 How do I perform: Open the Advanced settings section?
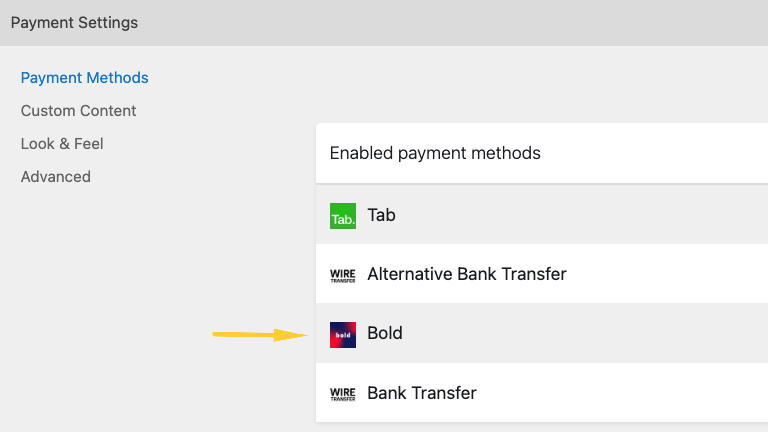point(56,177)
